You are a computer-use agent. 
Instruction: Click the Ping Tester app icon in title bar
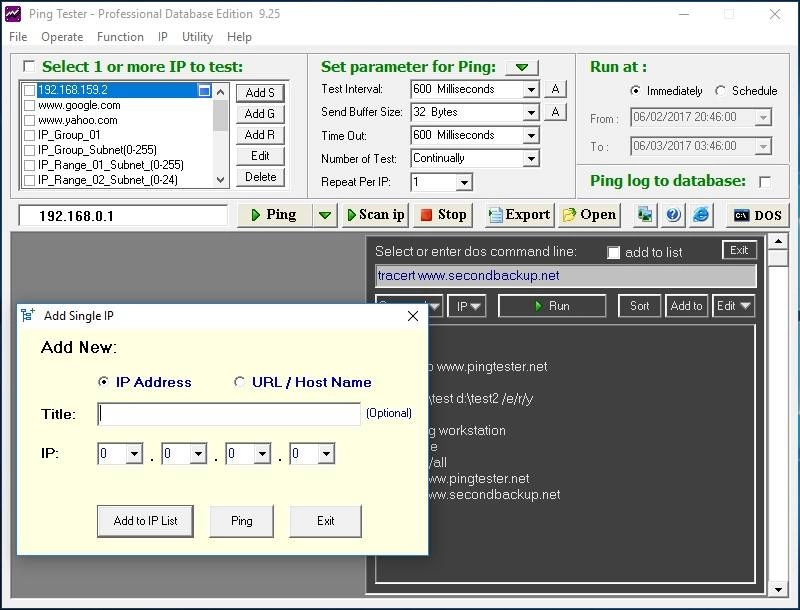[x=13, y=14]
